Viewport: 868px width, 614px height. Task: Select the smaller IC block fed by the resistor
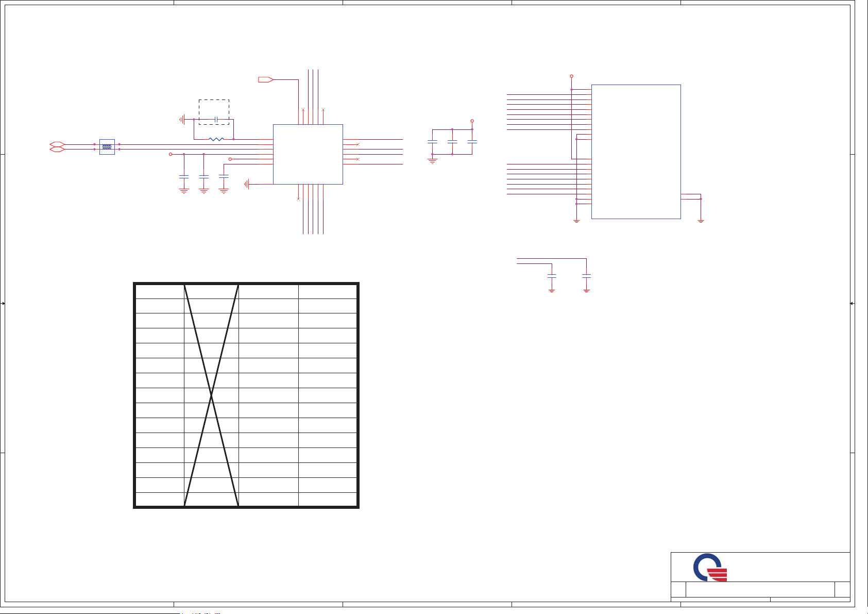tap(308, 154)
